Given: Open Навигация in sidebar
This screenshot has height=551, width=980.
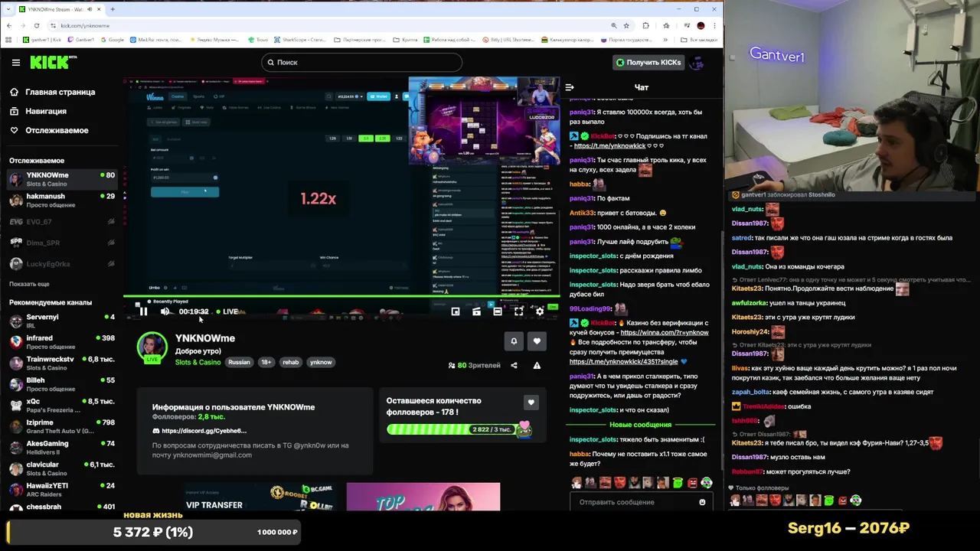Looking at the screenshot, I should tap(38, 111).
